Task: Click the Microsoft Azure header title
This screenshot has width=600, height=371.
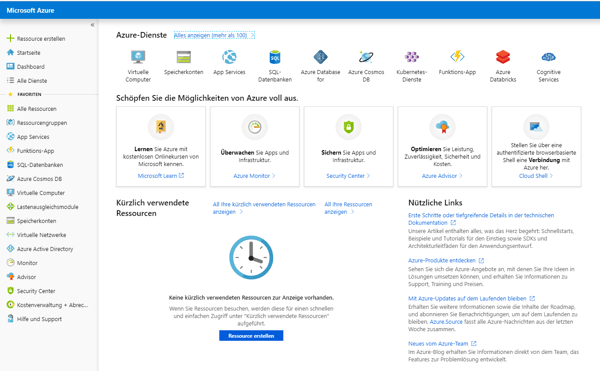Action: 30,10
